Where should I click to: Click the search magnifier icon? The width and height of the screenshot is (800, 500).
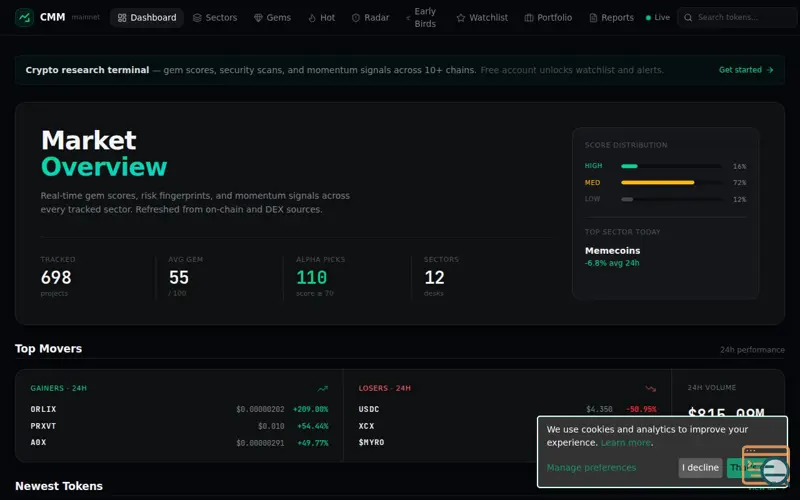[x=688, y=17]
